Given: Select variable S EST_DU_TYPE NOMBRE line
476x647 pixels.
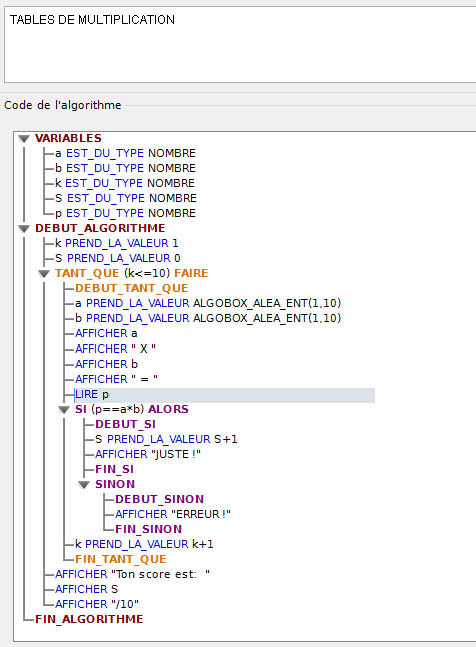Looking at the screenshot, I should [x=126, y=198].
